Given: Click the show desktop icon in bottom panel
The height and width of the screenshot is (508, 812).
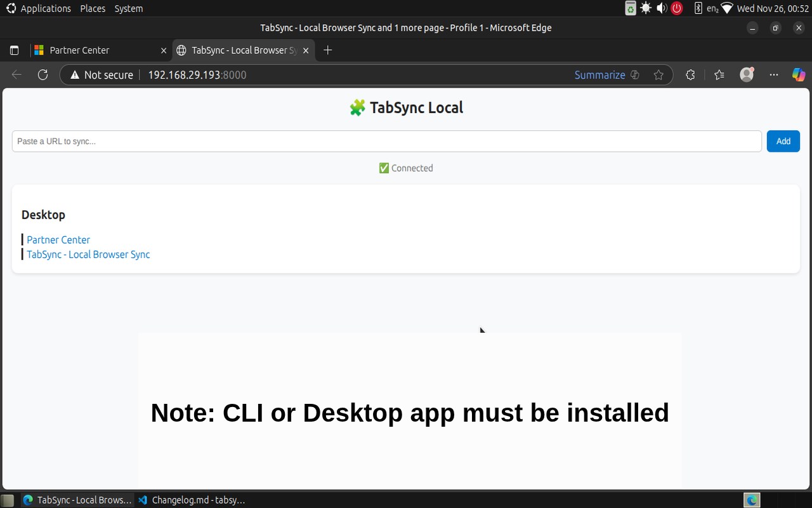Looking at the screenshot, I should click(8, 500).
